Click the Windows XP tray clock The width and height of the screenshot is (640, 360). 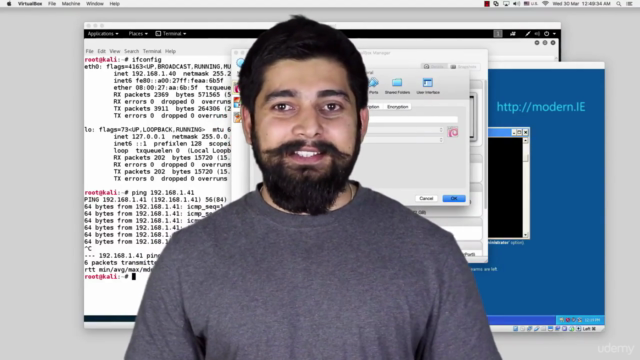click(x=592, y=320)
